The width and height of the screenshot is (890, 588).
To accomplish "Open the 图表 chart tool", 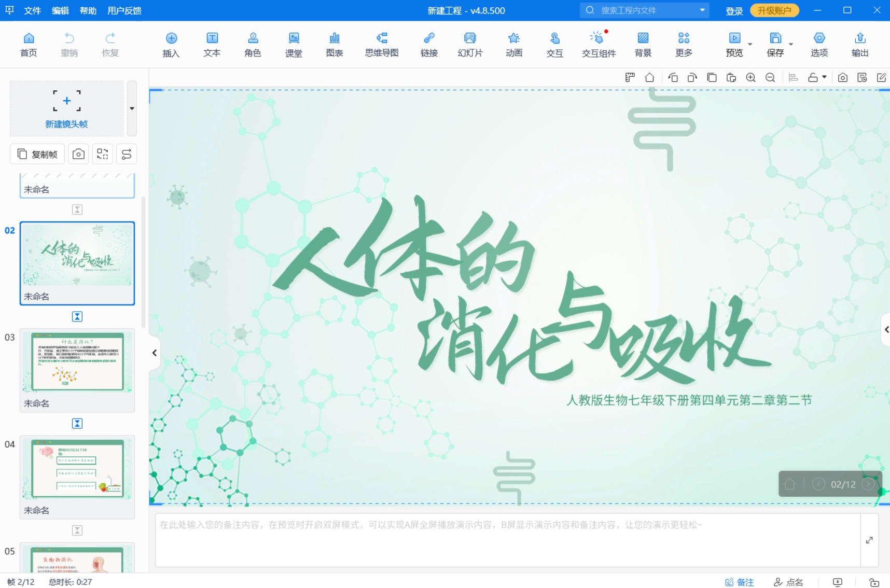I will (335, 45).
